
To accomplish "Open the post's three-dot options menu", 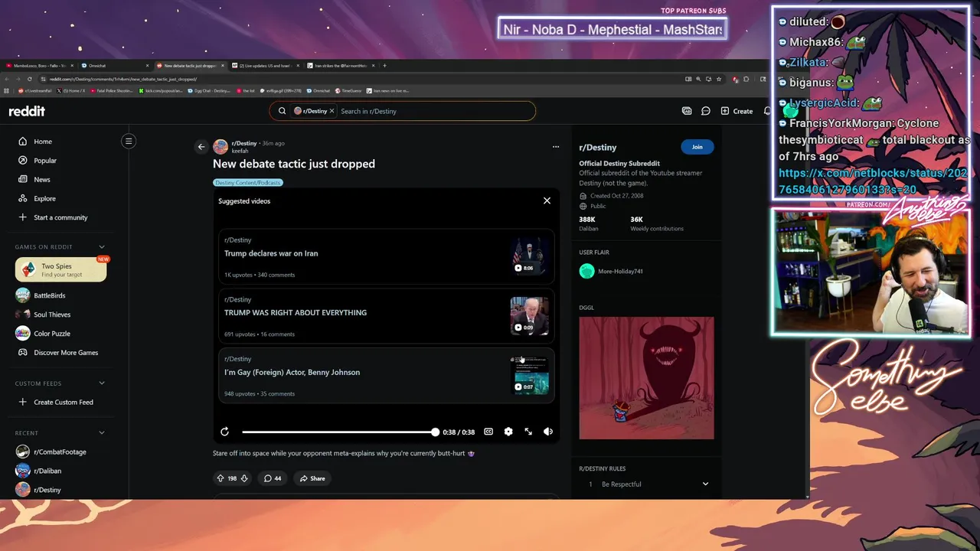I will [556, 147].
